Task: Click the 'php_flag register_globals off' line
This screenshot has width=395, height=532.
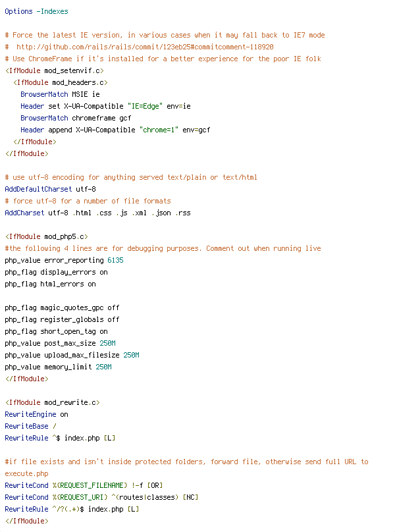Action: click(62, 320)
